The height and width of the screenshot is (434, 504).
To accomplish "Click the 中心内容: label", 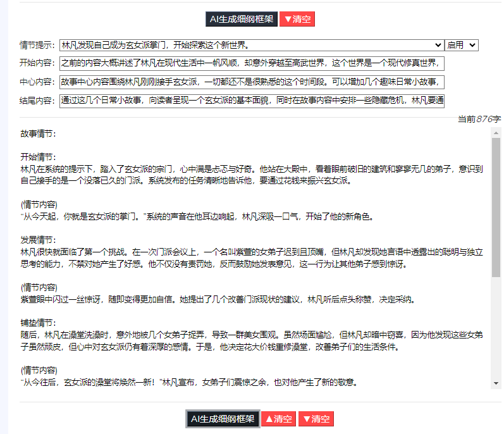I will [x=37, y=82].
